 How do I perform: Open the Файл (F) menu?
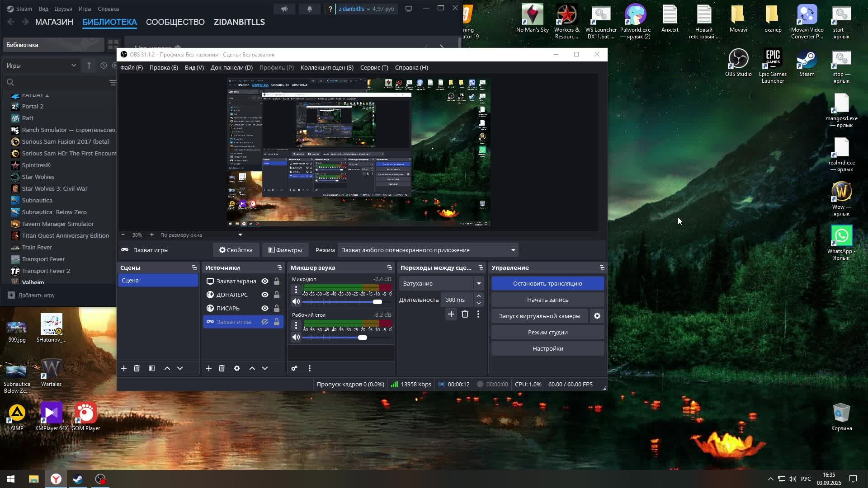[131, 67]
